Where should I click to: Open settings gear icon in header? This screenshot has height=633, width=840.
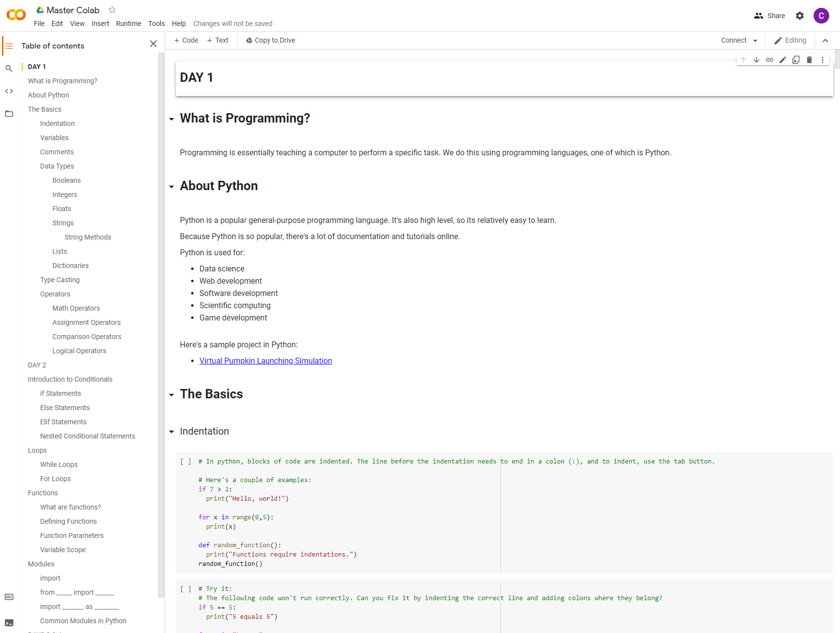tap(800, 16)
